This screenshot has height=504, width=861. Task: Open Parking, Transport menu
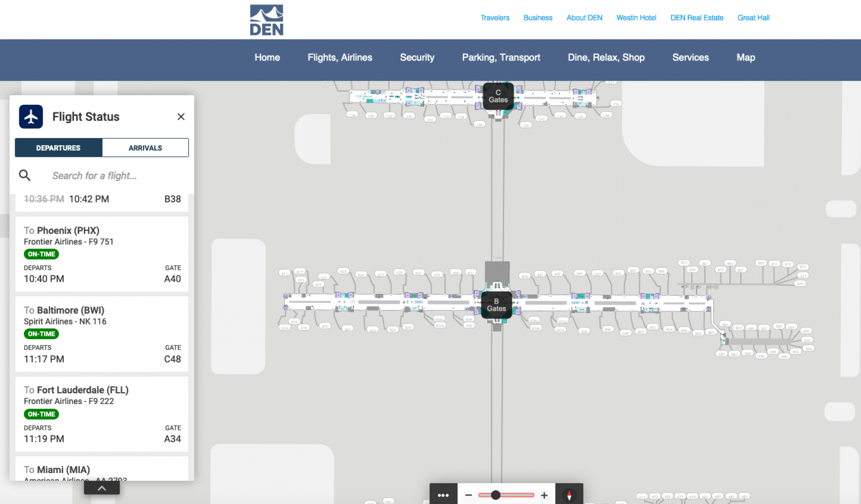click(x=501, y=57)
